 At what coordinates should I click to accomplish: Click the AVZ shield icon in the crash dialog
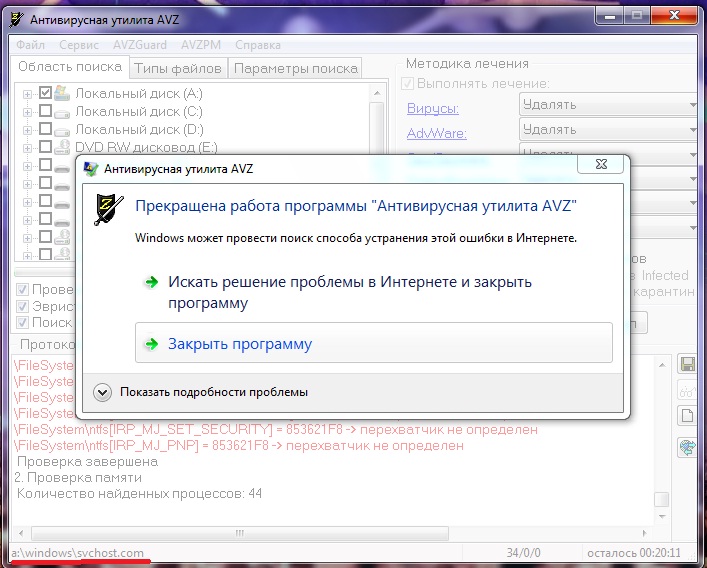(108, 209)
